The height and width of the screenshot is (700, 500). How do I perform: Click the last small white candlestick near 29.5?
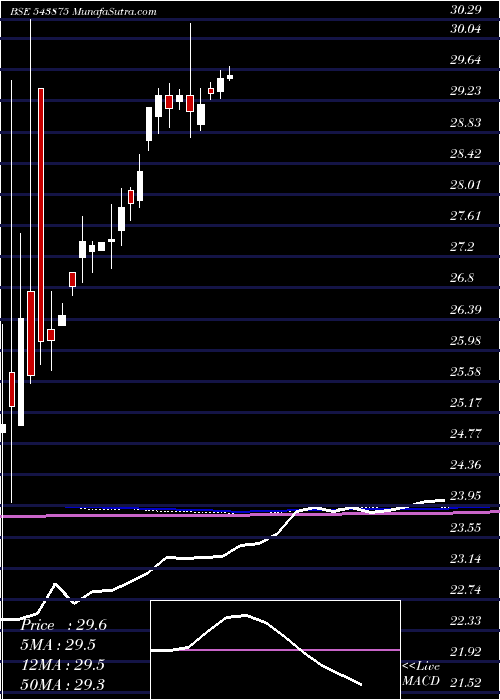click(x=230, y=77)
